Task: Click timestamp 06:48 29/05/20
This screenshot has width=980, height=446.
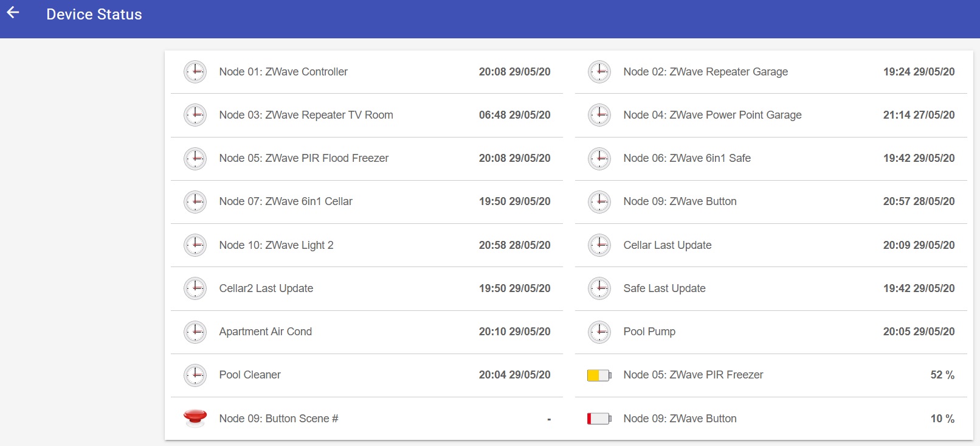Action: (x=515, y=115)
